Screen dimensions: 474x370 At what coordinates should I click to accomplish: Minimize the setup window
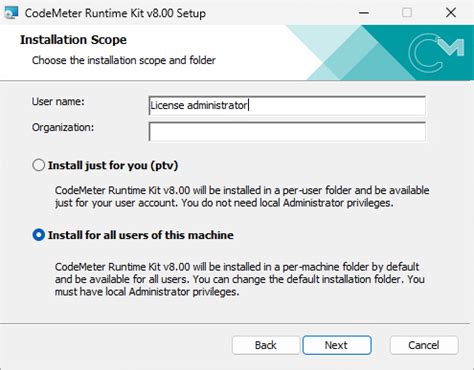(364, 13)
